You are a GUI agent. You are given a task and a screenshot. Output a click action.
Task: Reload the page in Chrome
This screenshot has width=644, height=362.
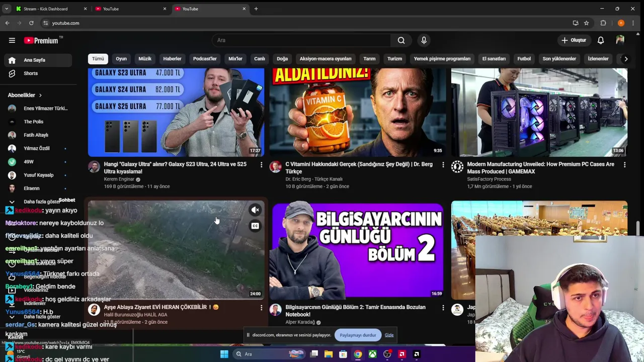tap(31, 23)
